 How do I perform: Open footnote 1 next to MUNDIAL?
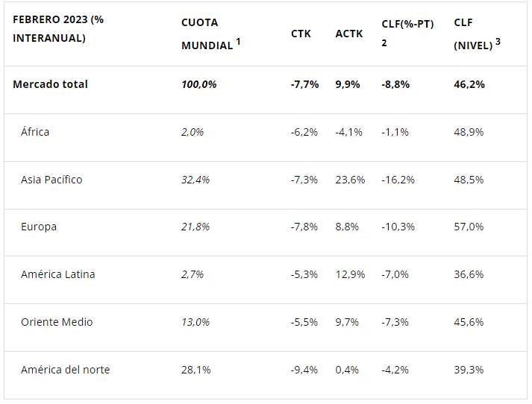click(238, 41)
